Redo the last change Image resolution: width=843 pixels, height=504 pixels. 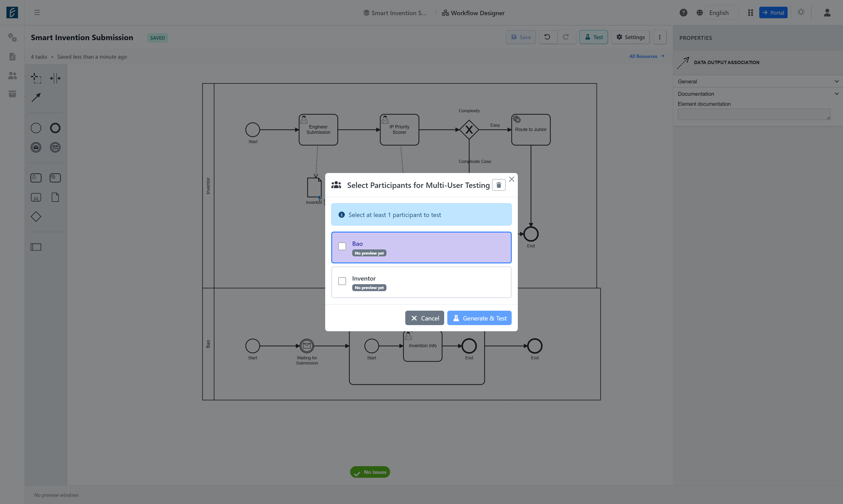point(566,37)
